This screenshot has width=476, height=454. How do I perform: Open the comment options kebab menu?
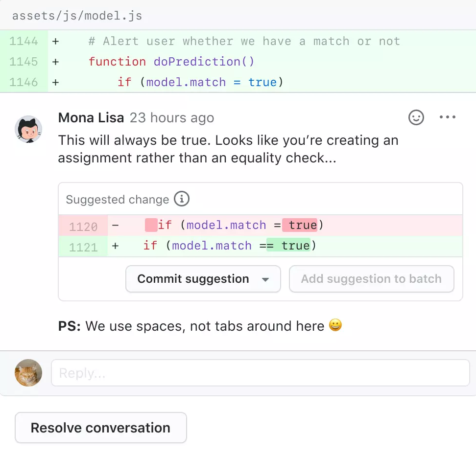[447, 117]
